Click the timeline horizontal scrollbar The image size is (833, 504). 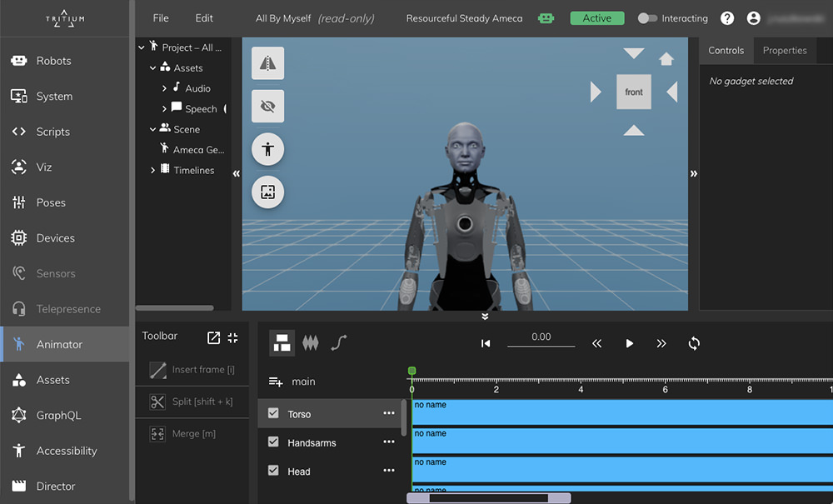[x=488, y=498]
